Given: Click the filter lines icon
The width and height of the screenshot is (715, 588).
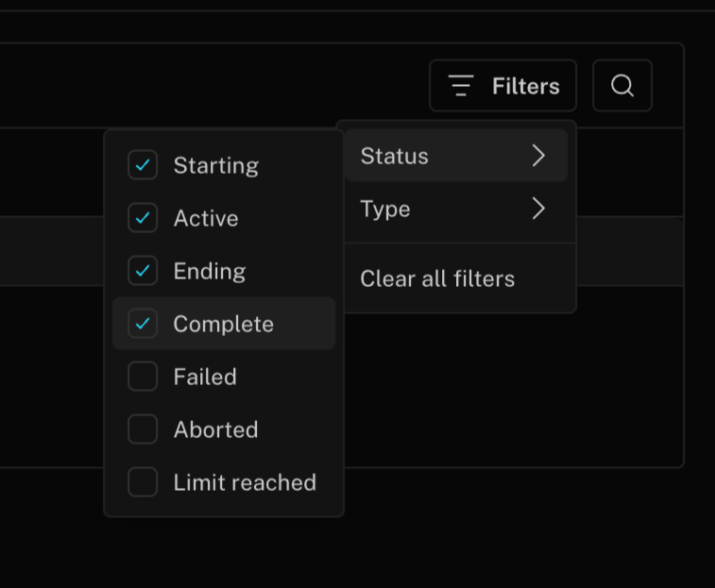Looking at the screenshot, I should point(461,86).
